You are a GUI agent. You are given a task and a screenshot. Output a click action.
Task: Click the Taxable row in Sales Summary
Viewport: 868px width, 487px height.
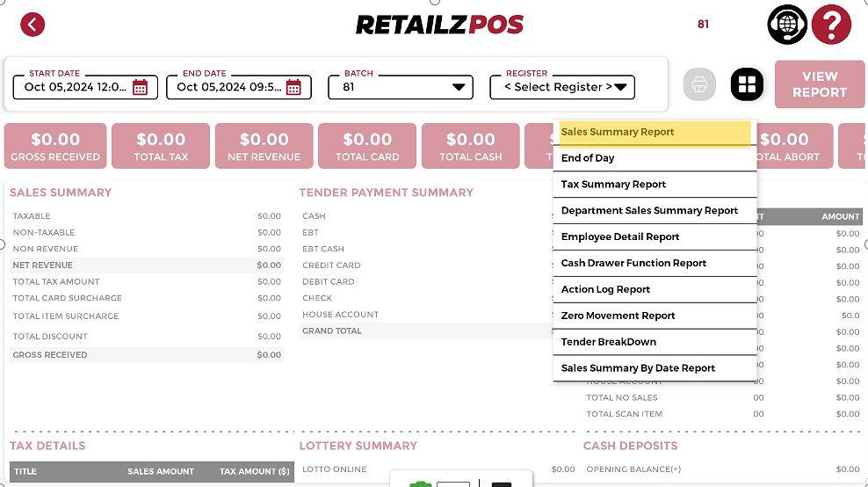(x=147, y=216)
